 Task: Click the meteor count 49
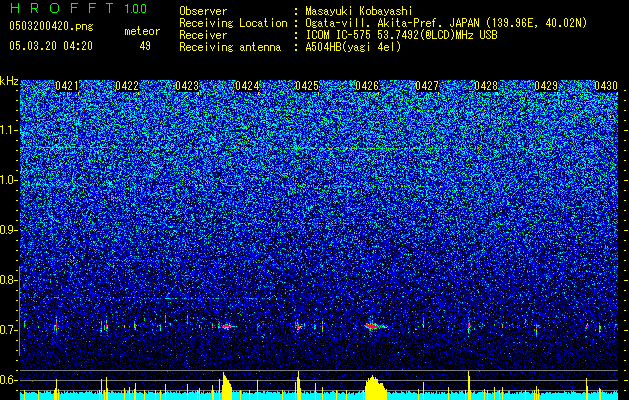(145, 46)
